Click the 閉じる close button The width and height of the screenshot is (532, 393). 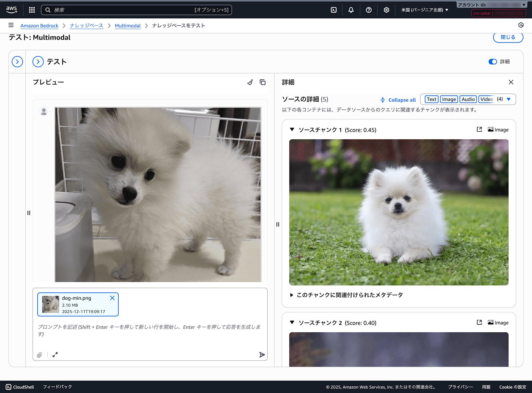pos(508,37)
